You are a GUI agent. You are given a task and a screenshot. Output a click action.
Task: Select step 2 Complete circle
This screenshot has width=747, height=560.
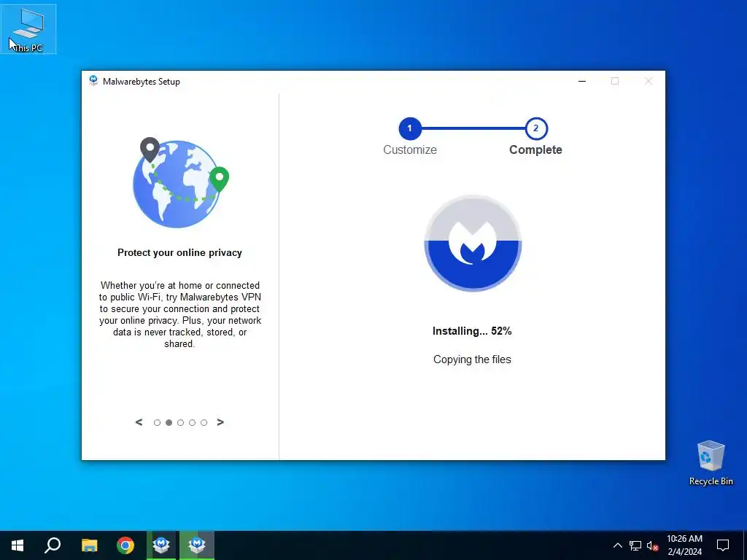point(536,128)
